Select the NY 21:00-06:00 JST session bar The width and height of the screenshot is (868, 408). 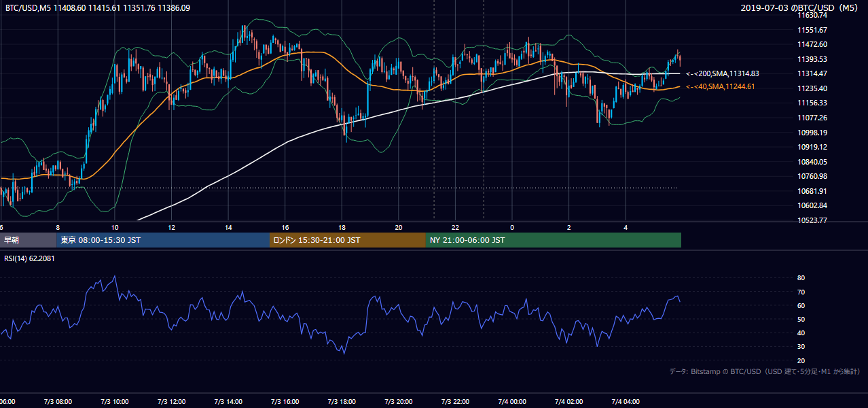click(x=554, y=240)
